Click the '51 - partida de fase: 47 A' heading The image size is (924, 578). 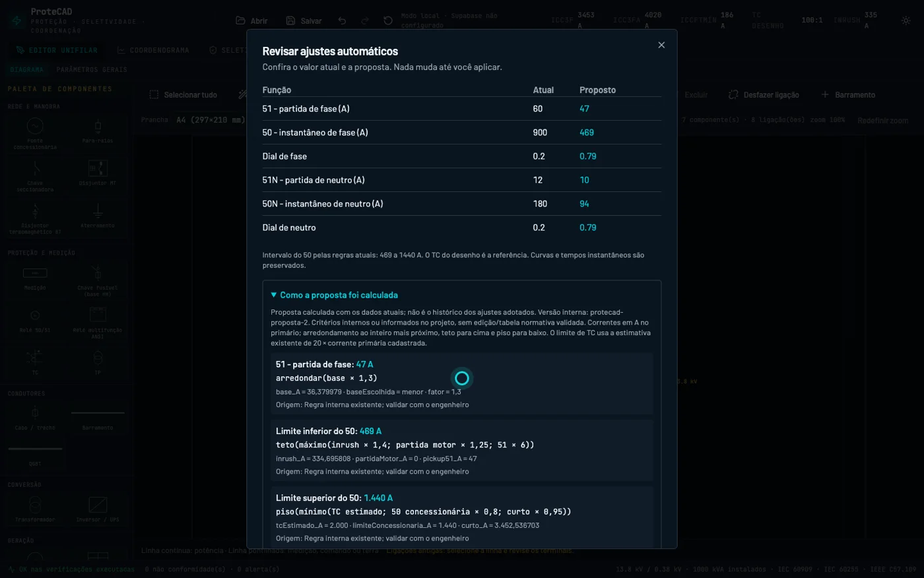click(x=324, y=364)
